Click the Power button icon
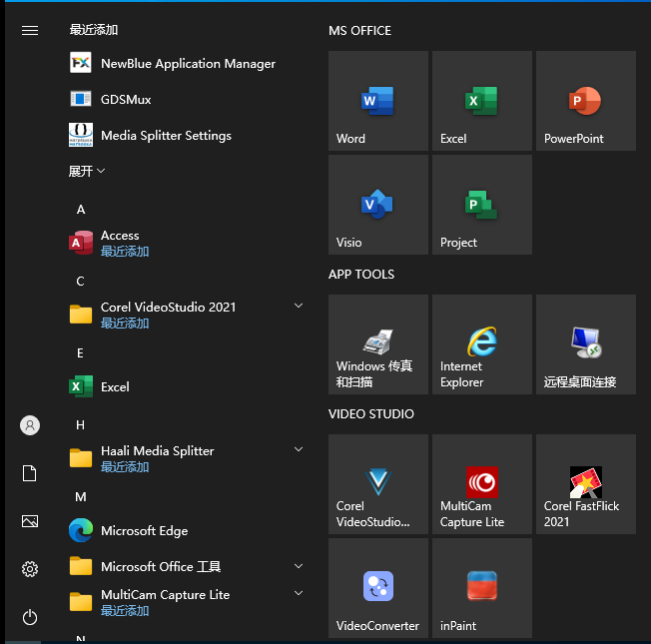Image resolution: width=651 pixels, height=644 pixels. [30, 617]
